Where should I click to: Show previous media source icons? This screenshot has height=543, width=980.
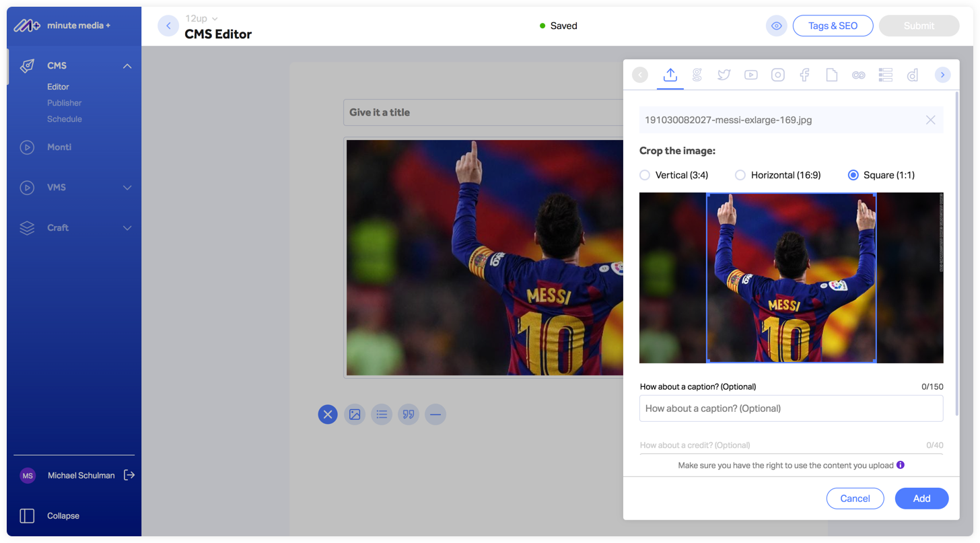coord(640,75)
